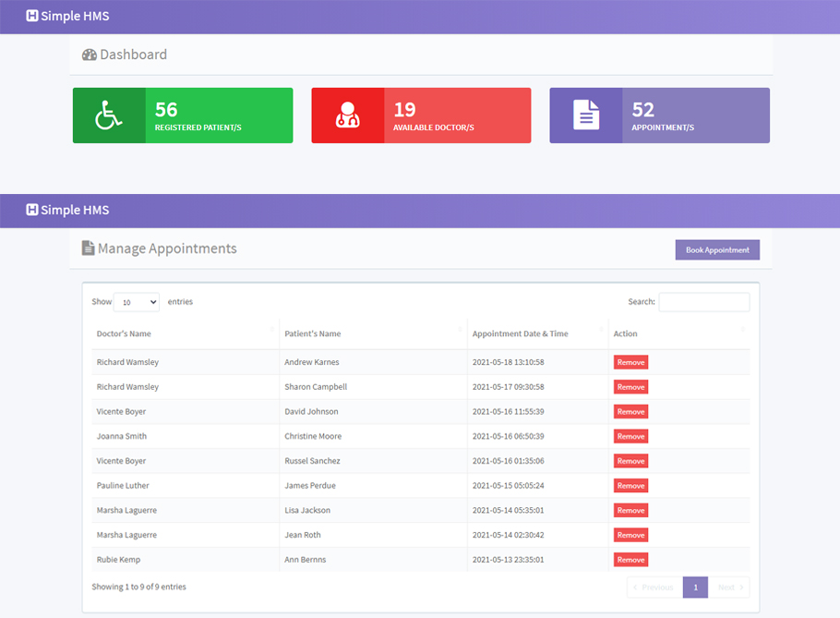Click the Manage Appointments heading text
Screen dimensions: 840x618
[167, 248]
